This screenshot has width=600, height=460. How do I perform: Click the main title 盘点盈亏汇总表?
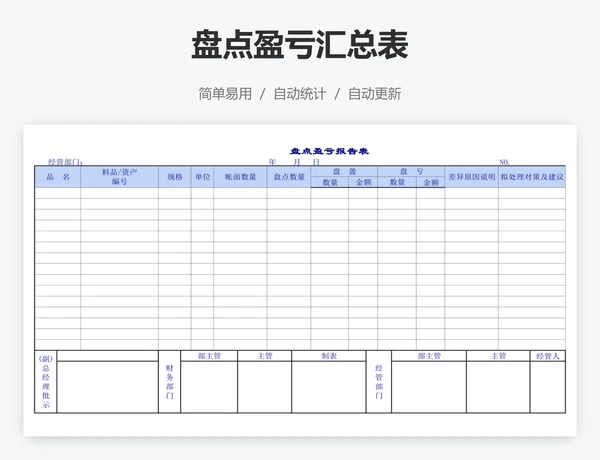(300, 45)
